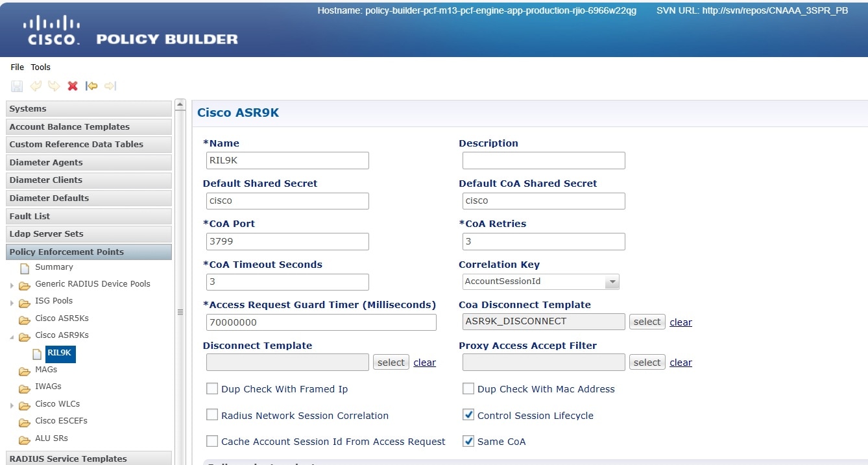Screen dimensions: 868x465
Task: Untick the Same CoA checkbox
Action: (x=468, y=441)
